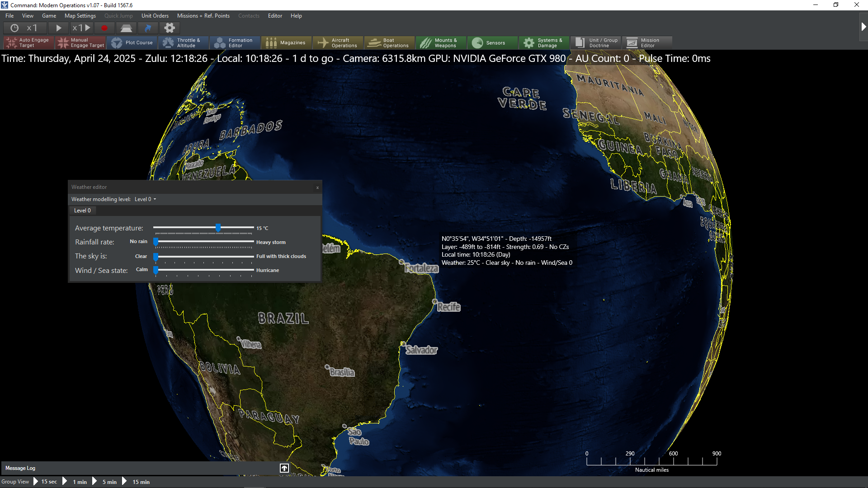Screen dimensions: 868x488
Task: Click the Average temperature slider handle
Action: coord(218,228)
